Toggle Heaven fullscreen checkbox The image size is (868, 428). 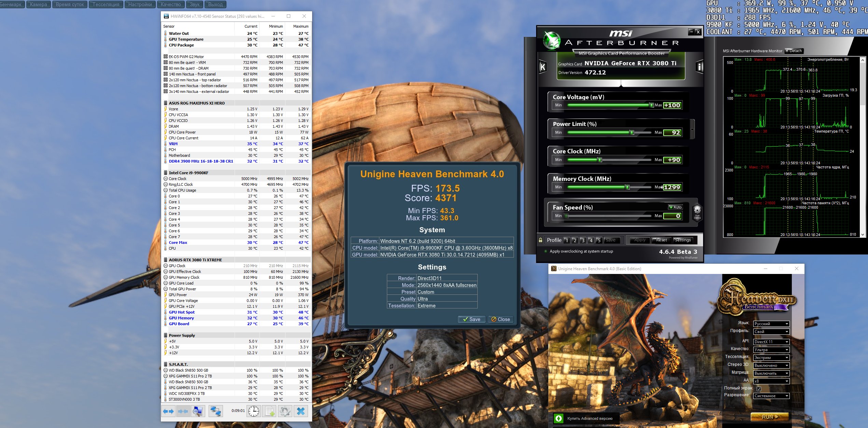pos(759,389)
